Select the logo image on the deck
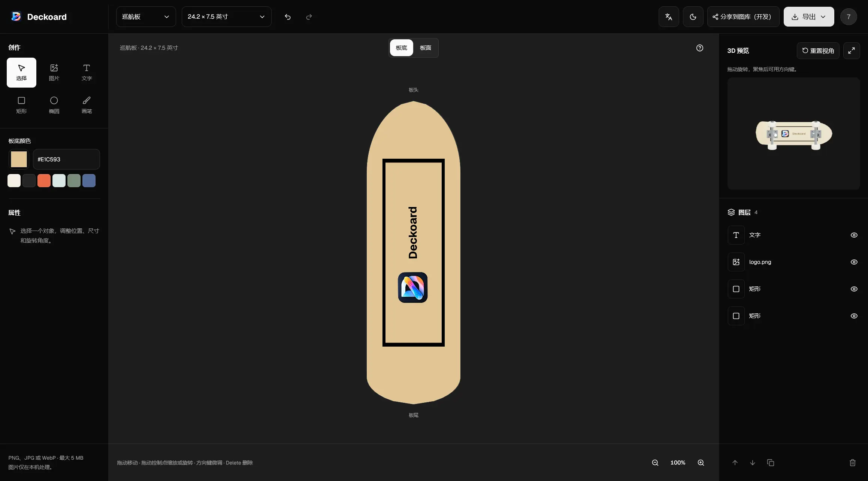 (413, 287)
